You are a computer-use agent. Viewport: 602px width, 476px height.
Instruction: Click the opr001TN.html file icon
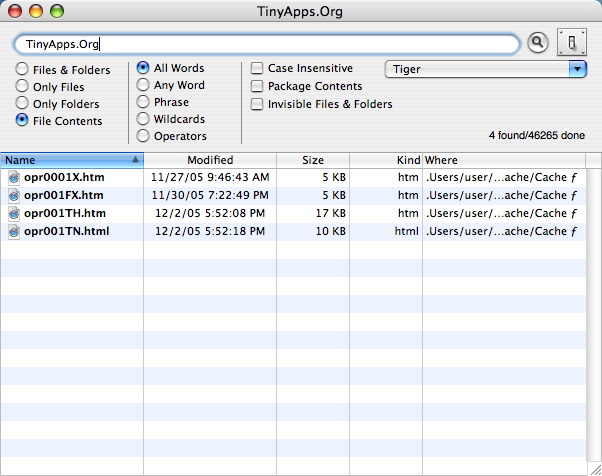[x=14, y=231]
